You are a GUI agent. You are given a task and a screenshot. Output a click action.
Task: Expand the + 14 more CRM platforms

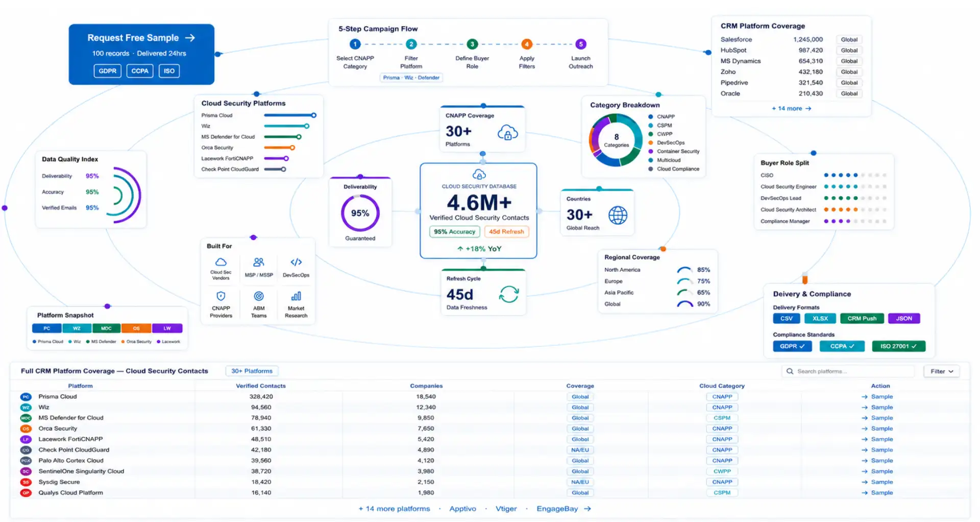791,108
